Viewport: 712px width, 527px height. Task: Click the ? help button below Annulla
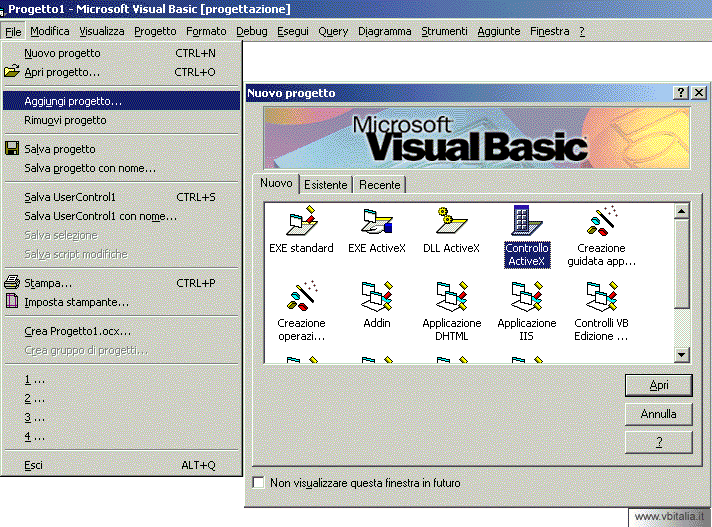point(658,442)
